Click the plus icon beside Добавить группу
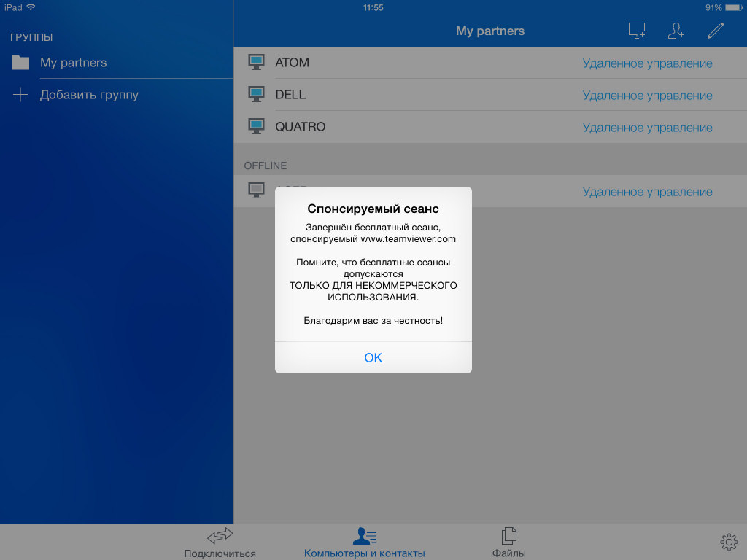This screenshot has height=560, width=747. (20, 95)
